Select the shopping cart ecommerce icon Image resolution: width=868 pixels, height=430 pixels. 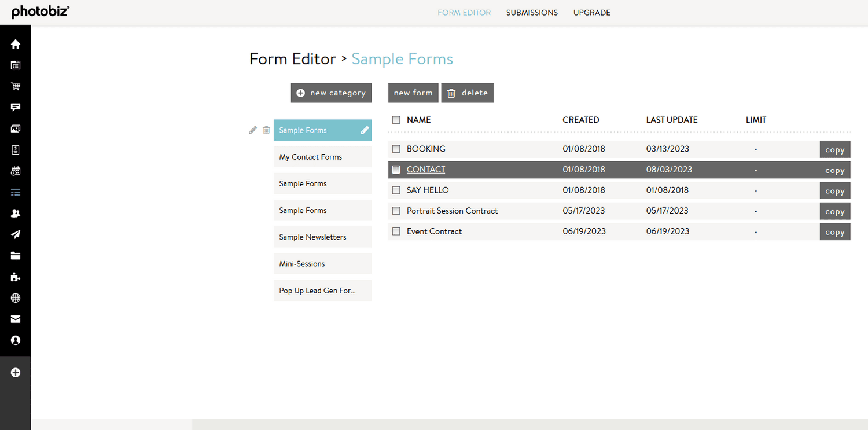point(16,86)
